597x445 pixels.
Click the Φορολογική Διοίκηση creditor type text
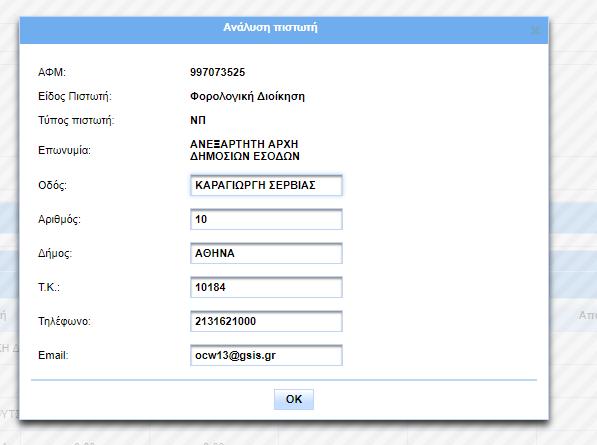point(247,96)
